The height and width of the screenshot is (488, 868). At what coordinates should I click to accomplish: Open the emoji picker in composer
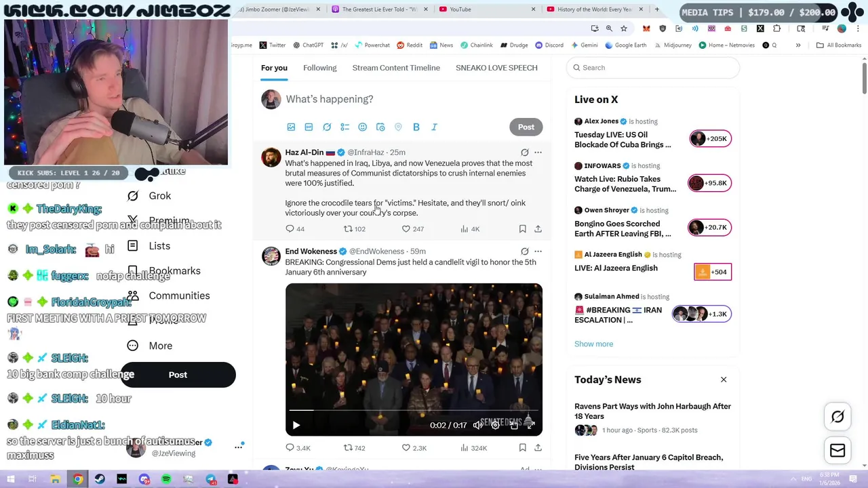(x=362, y=127)
